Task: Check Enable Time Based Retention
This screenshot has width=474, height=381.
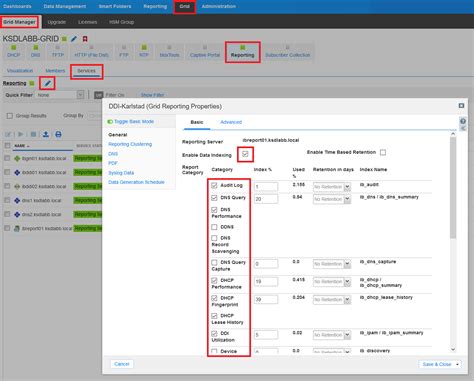Action: 383,152
